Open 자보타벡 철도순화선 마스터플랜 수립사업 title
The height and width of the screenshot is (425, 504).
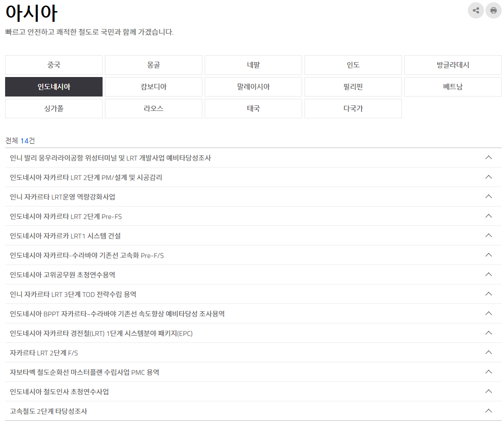point(84,372)
